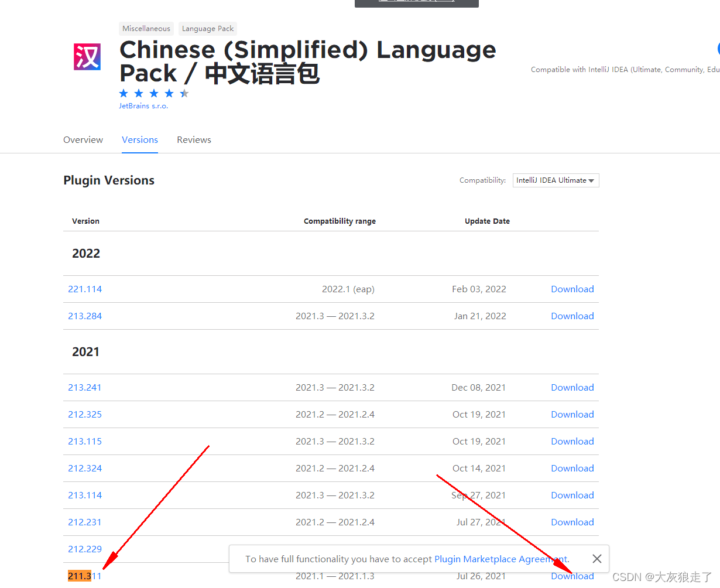The height and width of the screenshot is (588, 720).
Task: Click the Chinese Language Pack plugin logo
Action: coord(87,57)
